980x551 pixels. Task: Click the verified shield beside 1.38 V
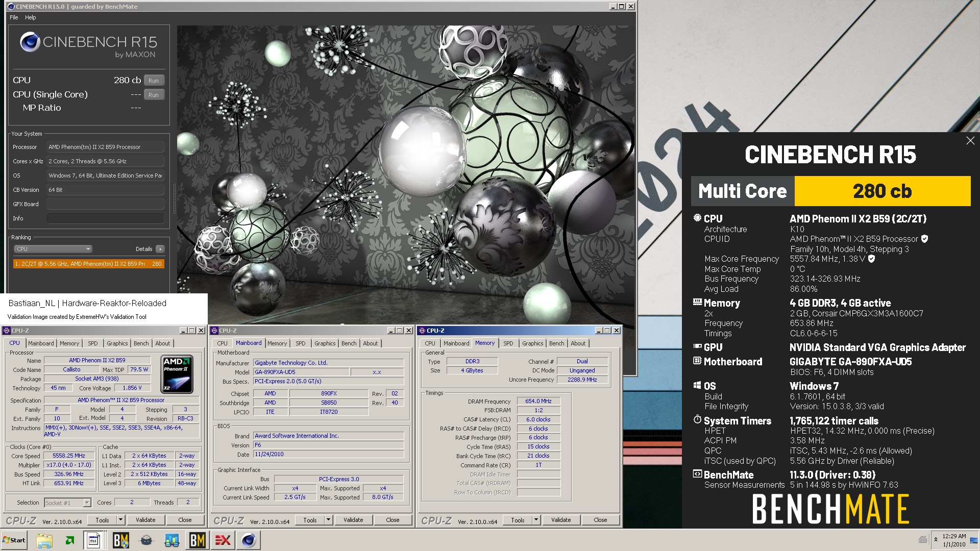click(x=871, y=259)
